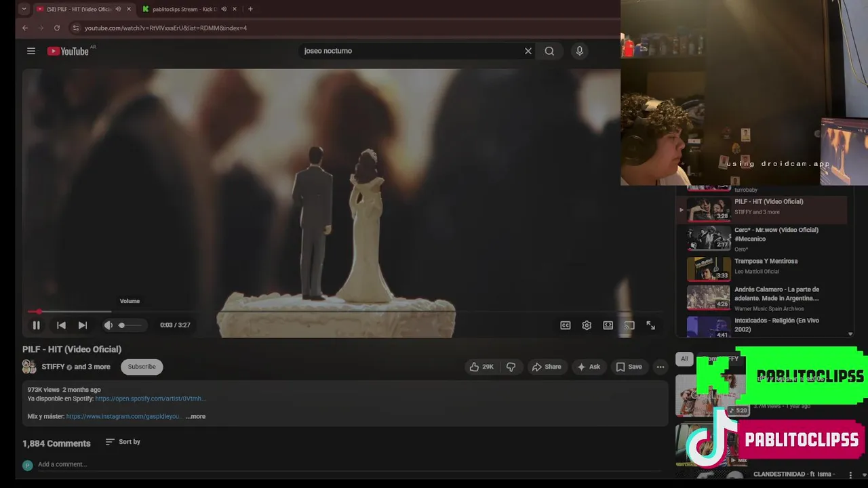
Task: Open more actions three-dot menu
Action: coord(660,367)
